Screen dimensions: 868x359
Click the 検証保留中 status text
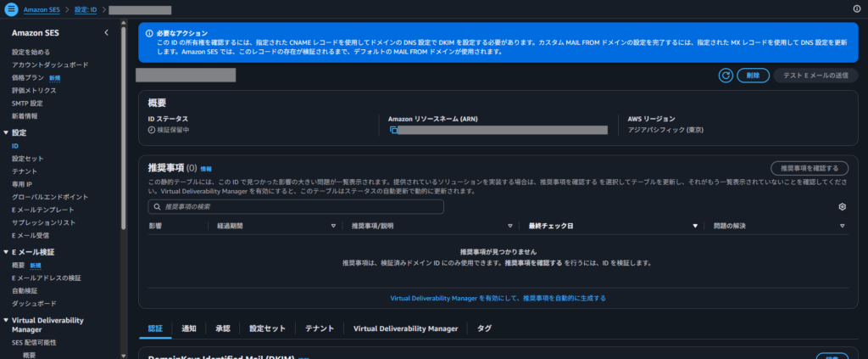point(174,130)
